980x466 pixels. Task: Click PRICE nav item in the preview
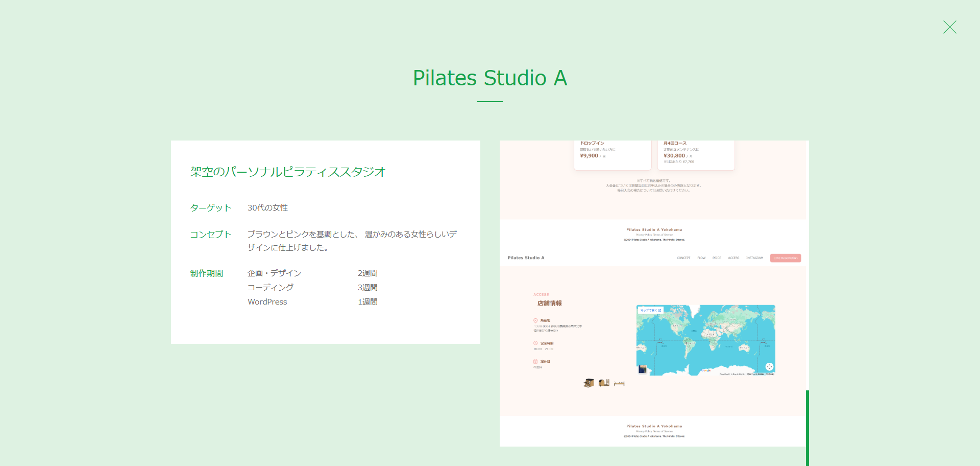tap(717, 258)
